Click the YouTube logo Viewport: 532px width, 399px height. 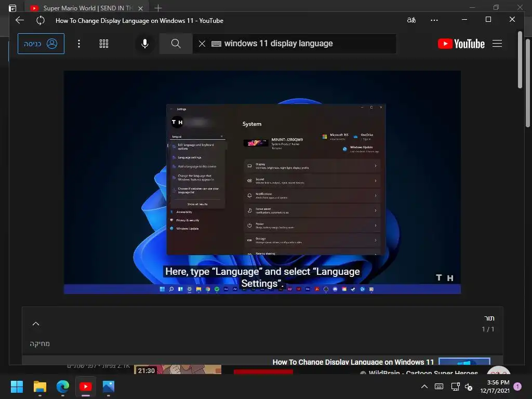461,44
